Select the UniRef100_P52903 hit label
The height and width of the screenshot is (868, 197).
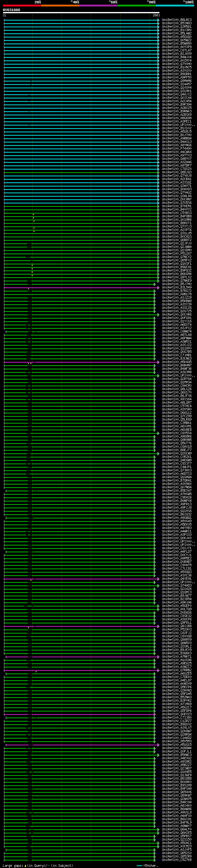[x=177, y=629]
